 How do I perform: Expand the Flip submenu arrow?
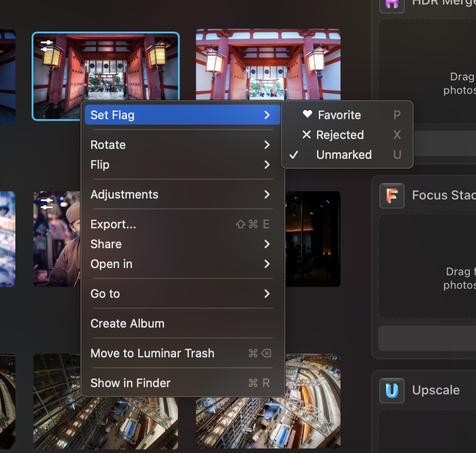click(267, 165)
